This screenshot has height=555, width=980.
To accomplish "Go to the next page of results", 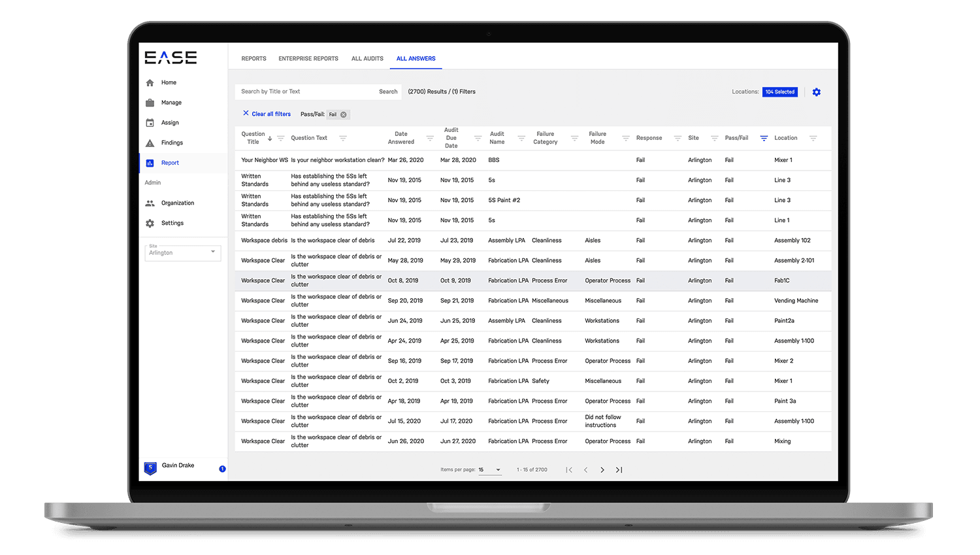I will pyautogui.click(x=602, y=469).
